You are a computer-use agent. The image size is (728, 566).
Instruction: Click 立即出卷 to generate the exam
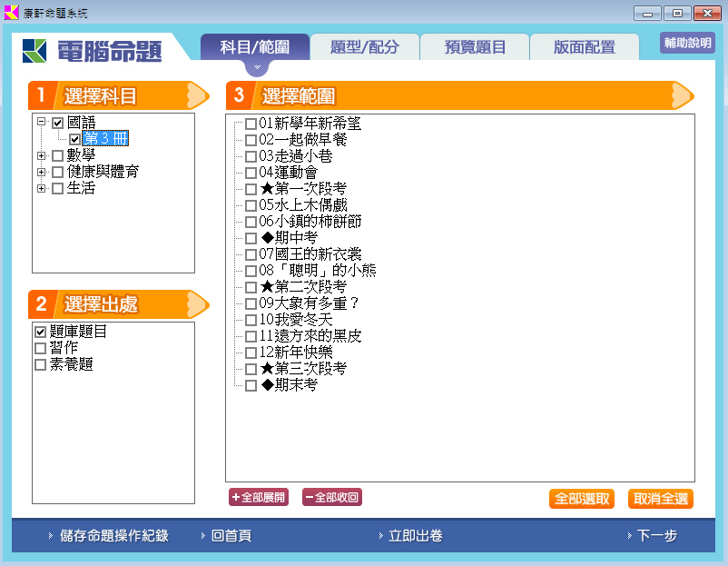(x=415, y=536)
